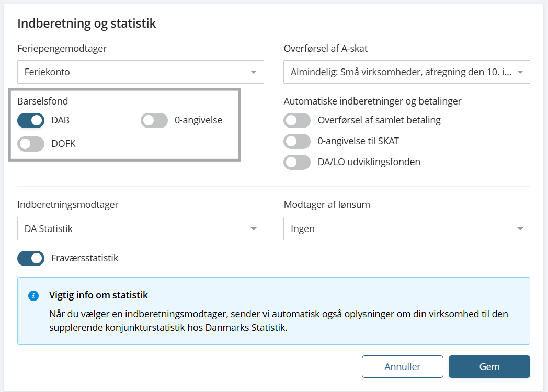This screenshot has width=548, height=392.
Task: Open the Indberetningsmodtager selection box
Action: tap(133, 229)
